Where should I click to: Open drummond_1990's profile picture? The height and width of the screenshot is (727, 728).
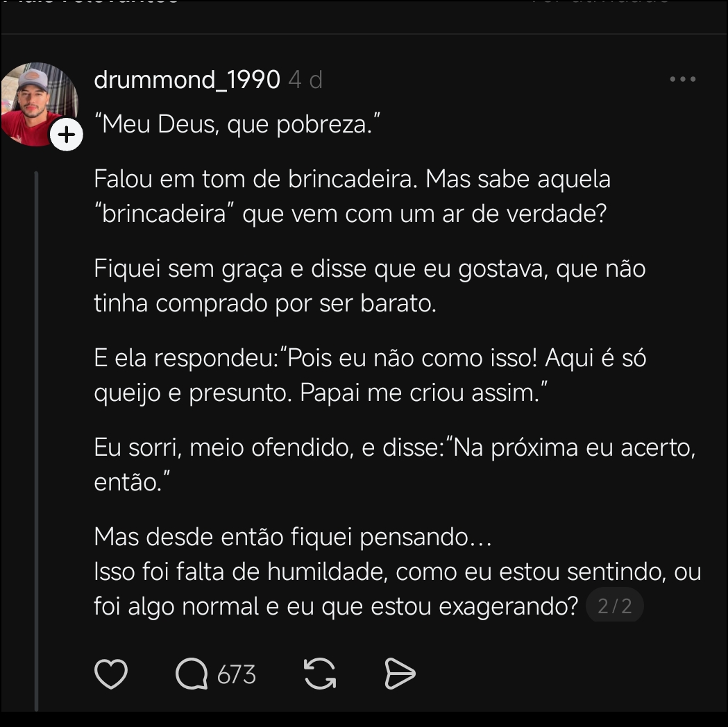[x=38, y=103]
